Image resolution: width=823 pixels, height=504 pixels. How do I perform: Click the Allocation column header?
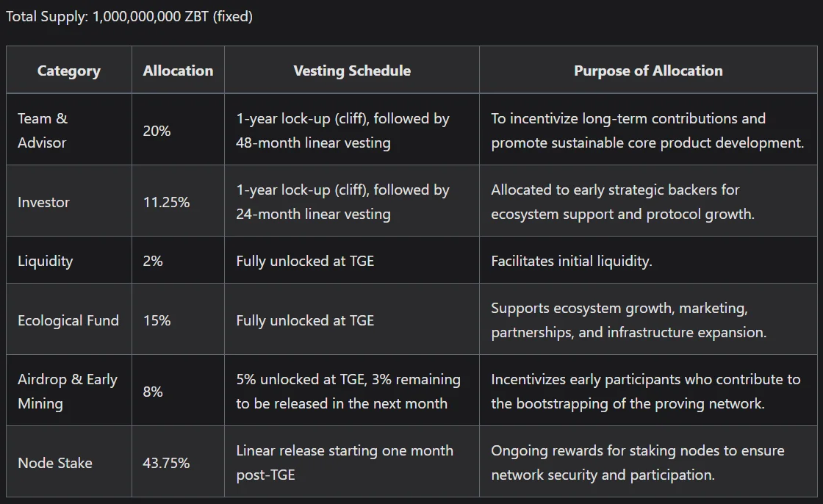pyautogui.click(x=178, y=71)
